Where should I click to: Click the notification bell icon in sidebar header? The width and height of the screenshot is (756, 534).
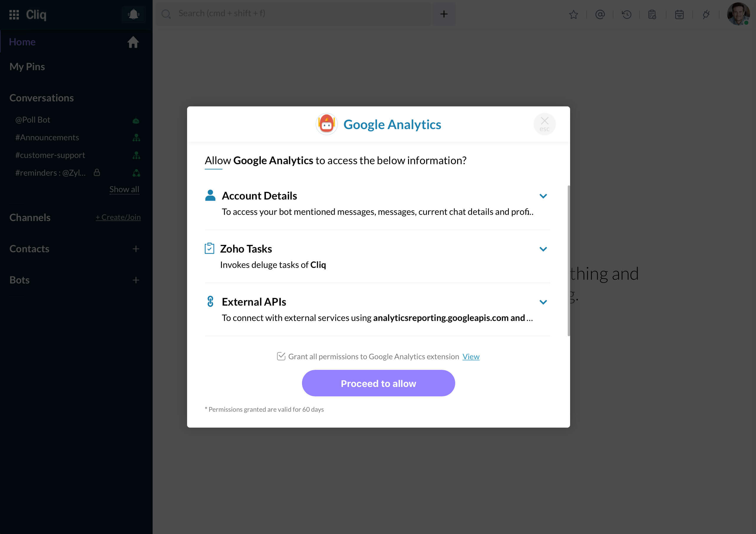click(133, 14)
